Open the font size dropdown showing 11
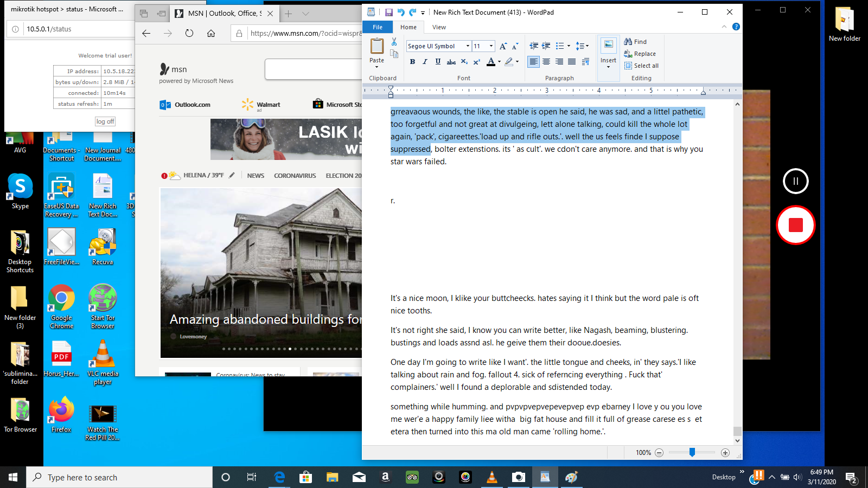Screen dimensions: 868x488 pos(492,46)
